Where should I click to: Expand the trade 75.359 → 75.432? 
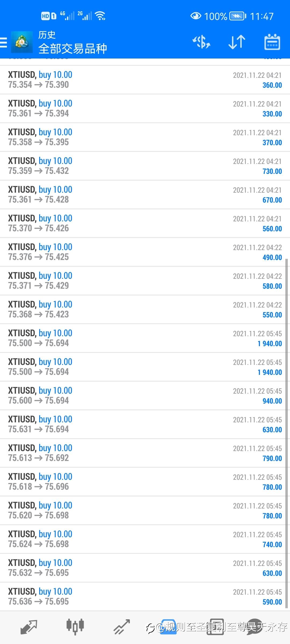click(x=145, y=166)
